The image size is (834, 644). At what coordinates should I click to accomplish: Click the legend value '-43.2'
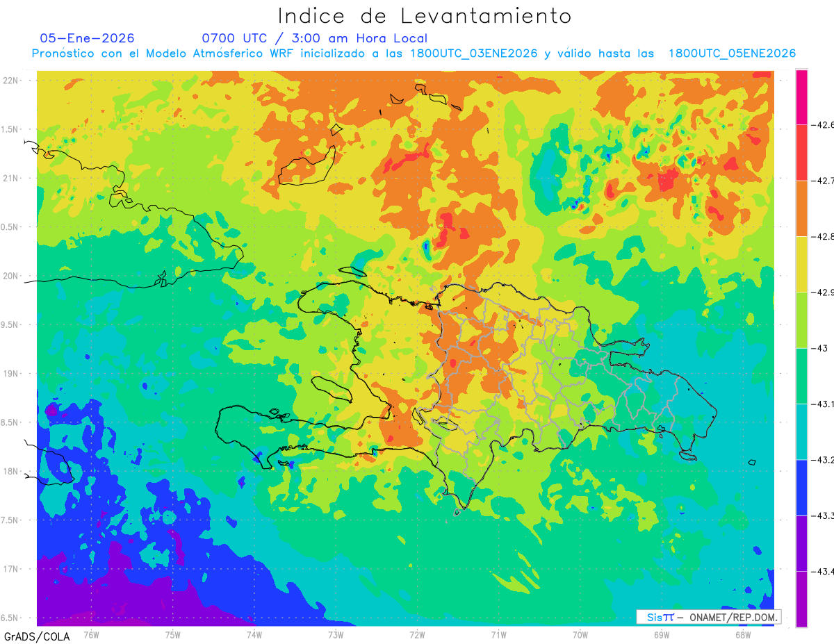coord(822,460)
